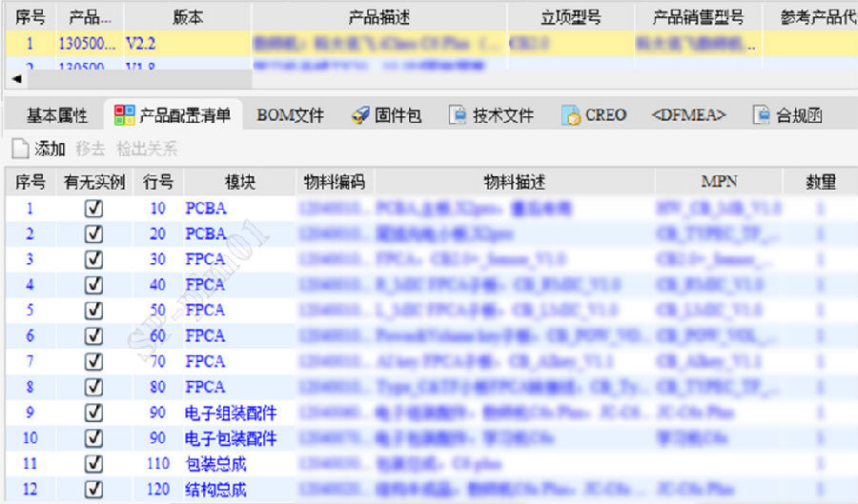Image resolution: width=858 pixels, height=504 pixels.
Task: Click the horizontal scrollbar's left arrow
Action: point(16,79)
